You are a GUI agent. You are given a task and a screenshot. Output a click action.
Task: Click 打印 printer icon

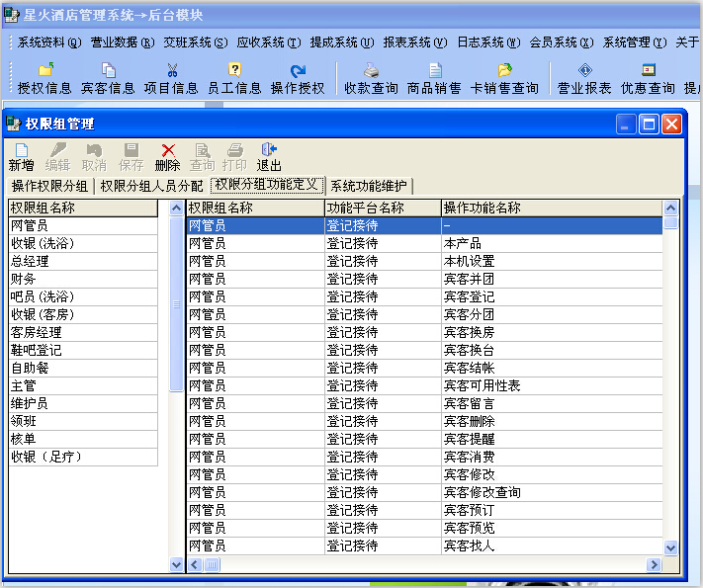235,149
